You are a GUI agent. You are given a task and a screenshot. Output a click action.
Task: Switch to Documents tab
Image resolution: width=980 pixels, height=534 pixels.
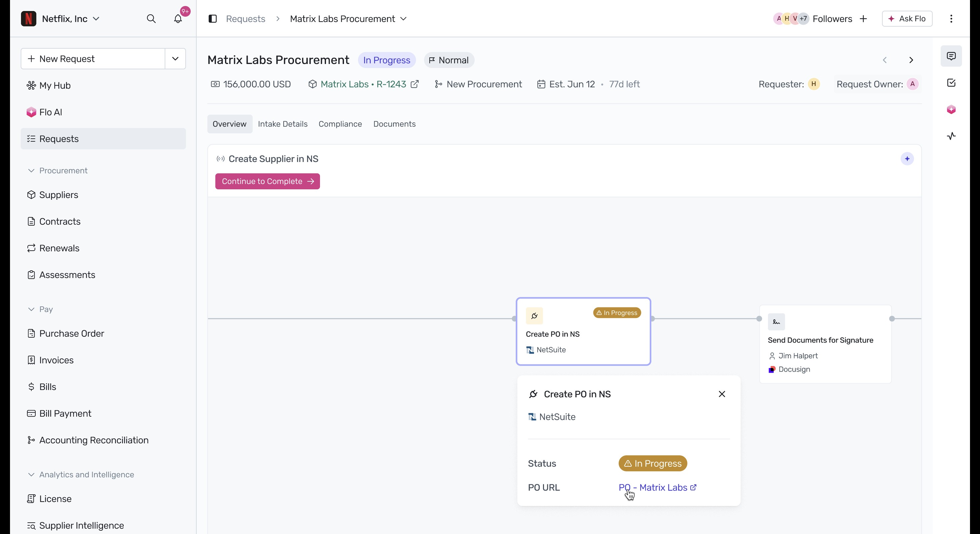click(394, 124)
